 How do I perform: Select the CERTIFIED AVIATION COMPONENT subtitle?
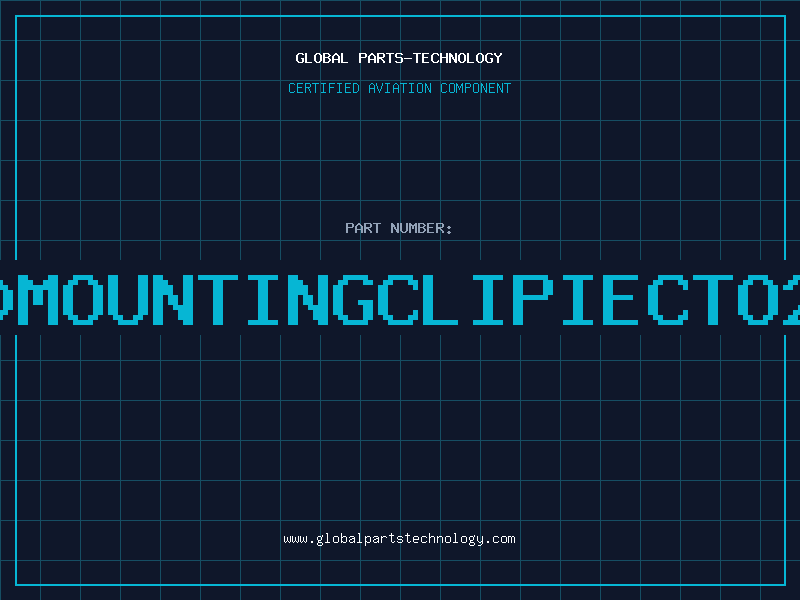click(399, 88)
